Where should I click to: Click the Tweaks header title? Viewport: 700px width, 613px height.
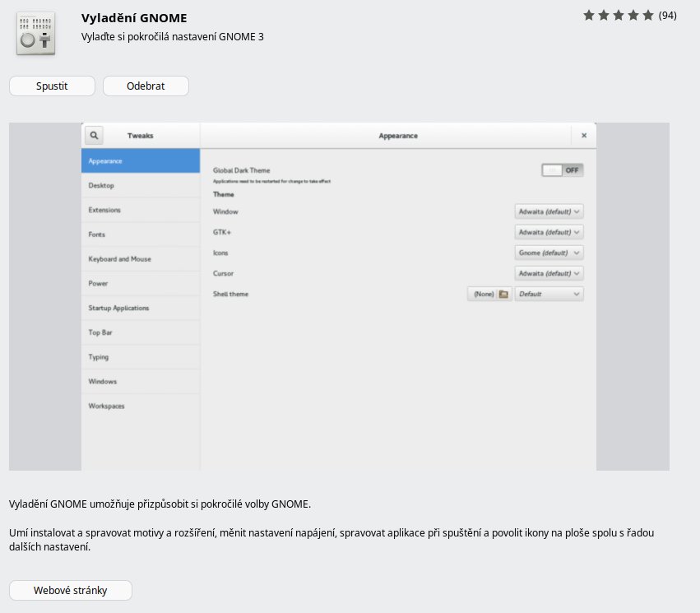140,136
